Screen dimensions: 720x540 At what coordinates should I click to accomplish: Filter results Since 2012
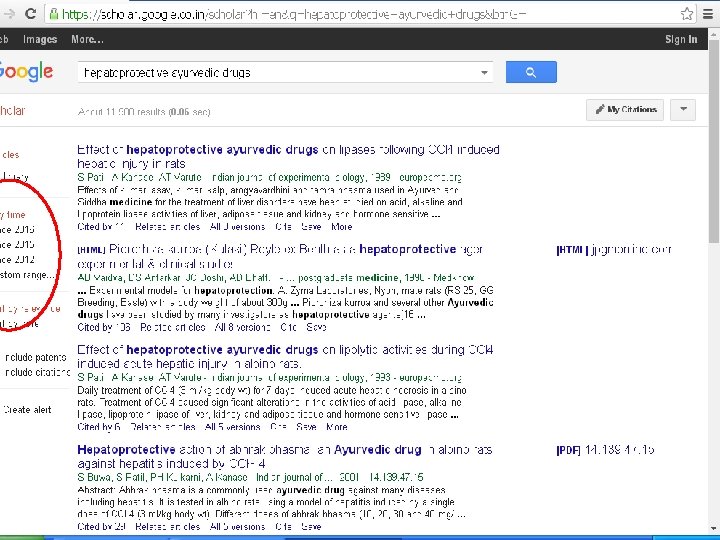(17, 260)
